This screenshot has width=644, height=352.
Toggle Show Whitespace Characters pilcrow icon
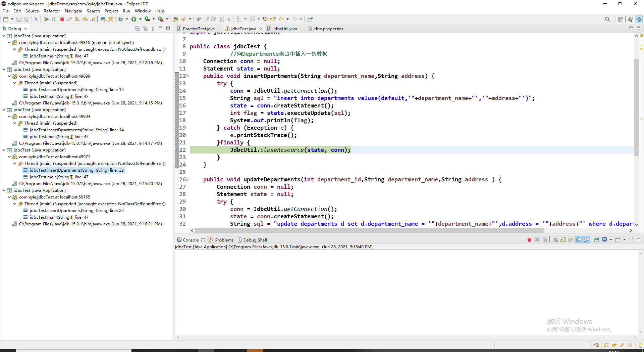pos(229,19)
